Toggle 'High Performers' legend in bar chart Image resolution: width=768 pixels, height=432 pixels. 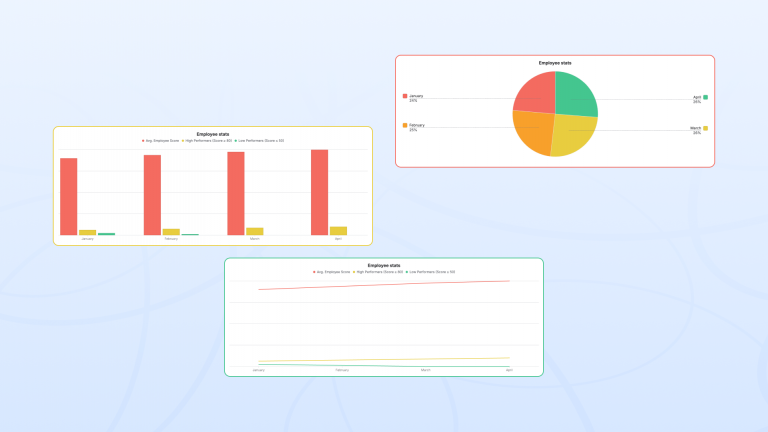pos(207,141)
